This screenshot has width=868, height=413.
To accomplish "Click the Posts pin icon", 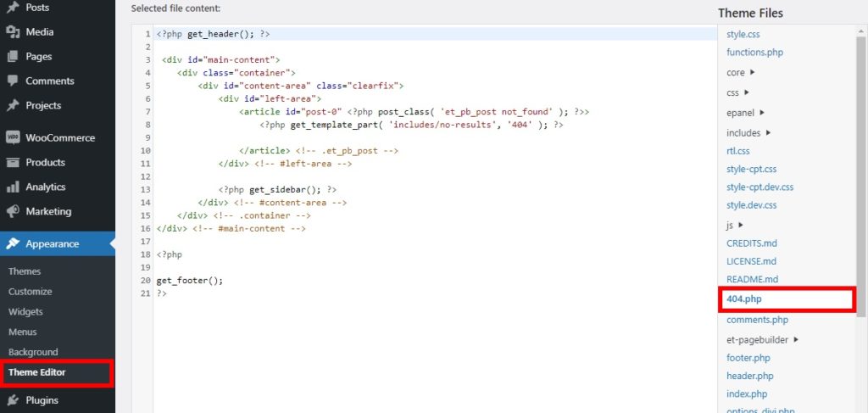I will (x=13, y=8).
